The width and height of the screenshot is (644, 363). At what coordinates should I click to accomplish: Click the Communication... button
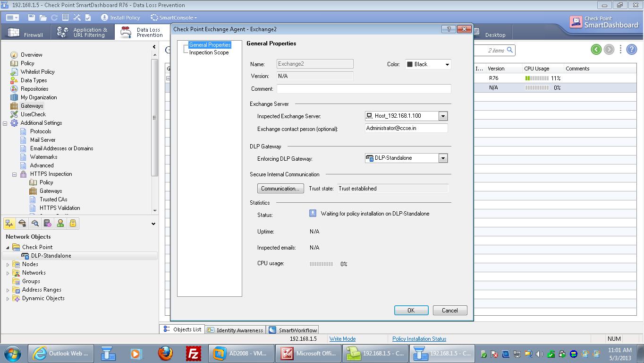(x=280, y=189)
